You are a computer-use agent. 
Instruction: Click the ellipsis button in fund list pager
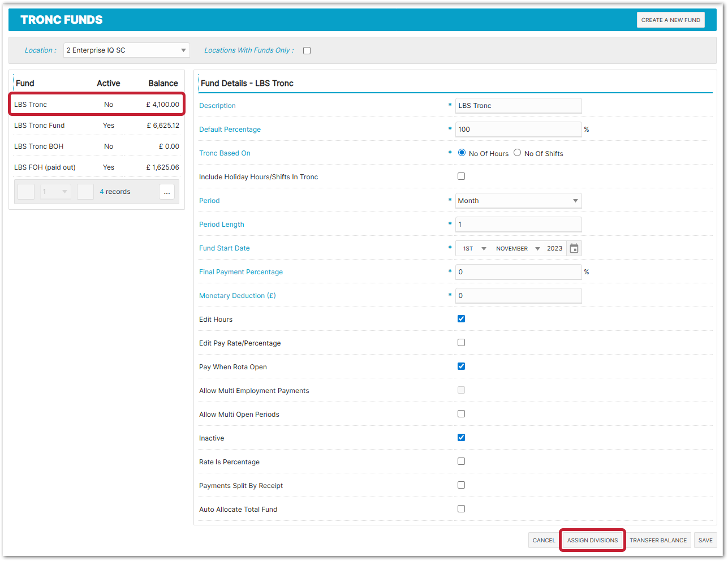(x=167, y=192)
